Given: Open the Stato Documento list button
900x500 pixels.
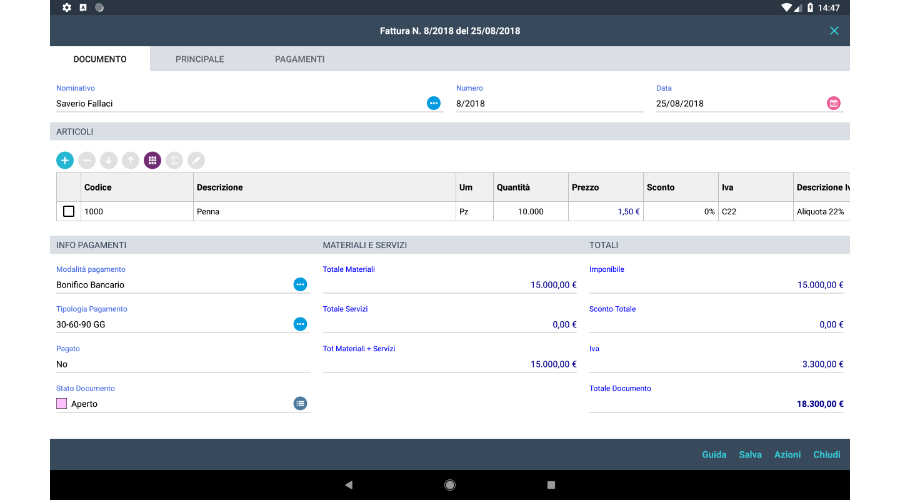Looking at the screenshot, I should tap(300, 403).
